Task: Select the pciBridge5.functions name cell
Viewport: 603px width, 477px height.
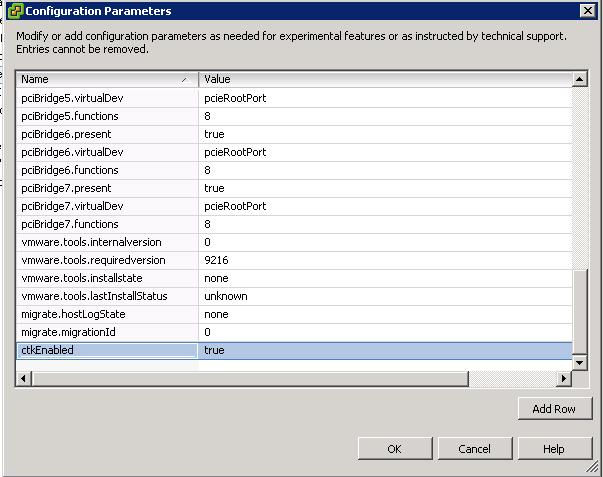Action: pyautogui.click(x=107, y=116)
